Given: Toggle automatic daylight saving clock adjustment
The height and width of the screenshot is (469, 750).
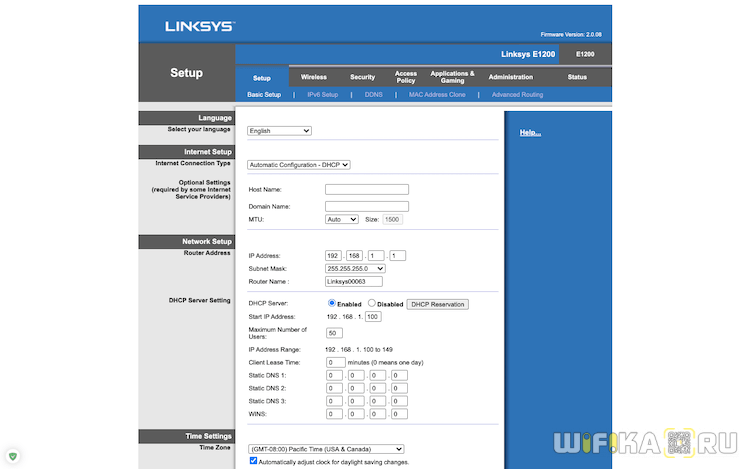Looking at the screenshot, I should [x=253, y=461].
